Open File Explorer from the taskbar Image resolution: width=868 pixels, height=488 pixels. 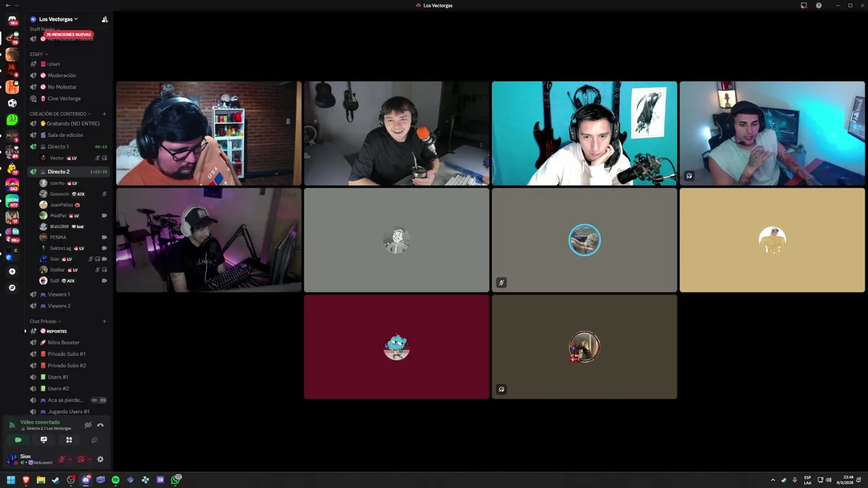41,480
